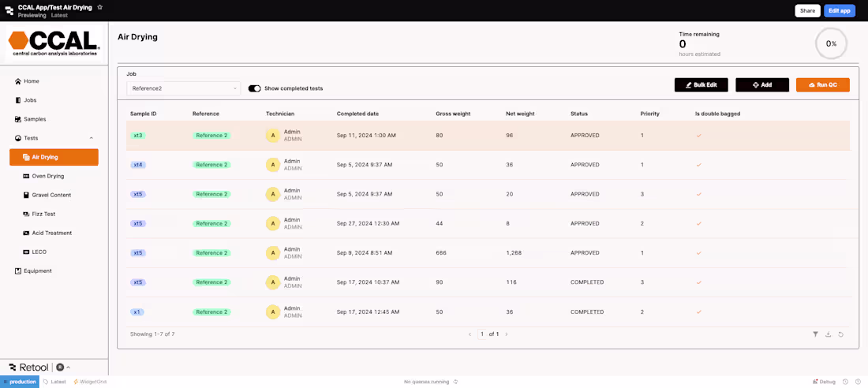Click the table refresh icon
The width and height of the screenshot is (868, 388).
pos(840,334)
